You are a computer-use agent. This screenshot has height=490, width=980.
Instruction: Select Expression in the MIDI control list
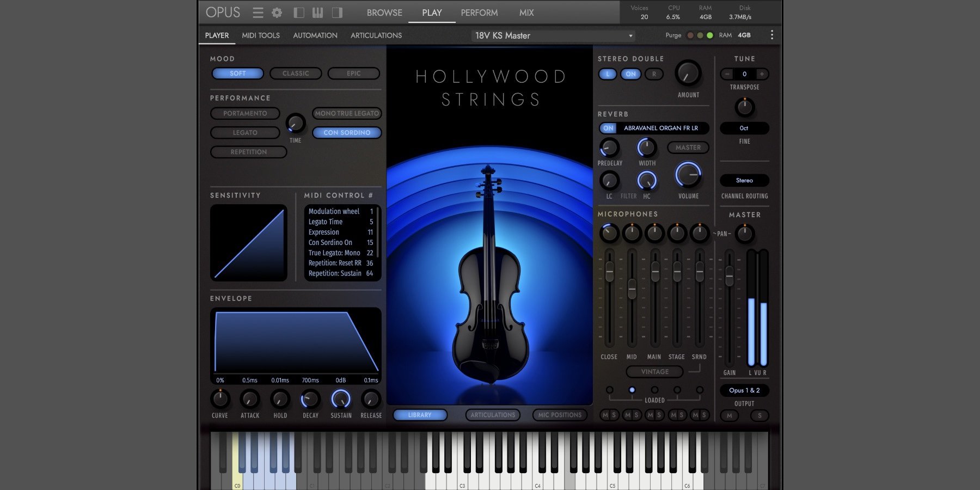point(324,232)
